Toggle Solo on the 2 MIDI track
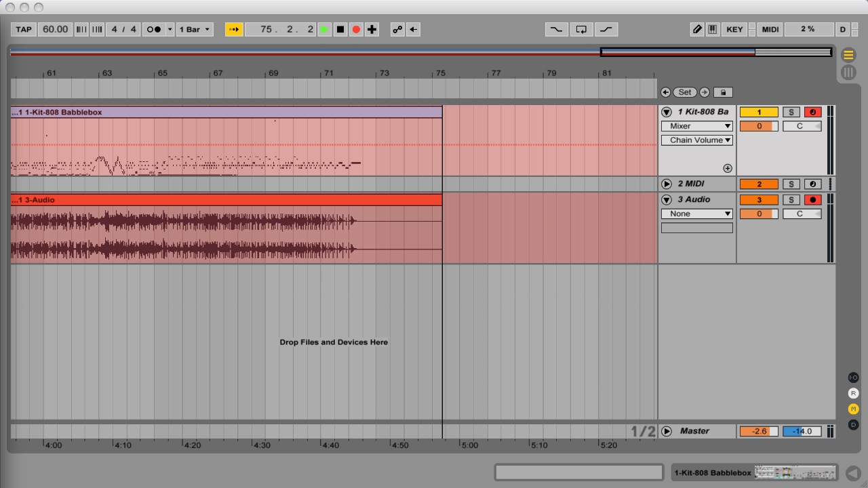 coord(791,184)
